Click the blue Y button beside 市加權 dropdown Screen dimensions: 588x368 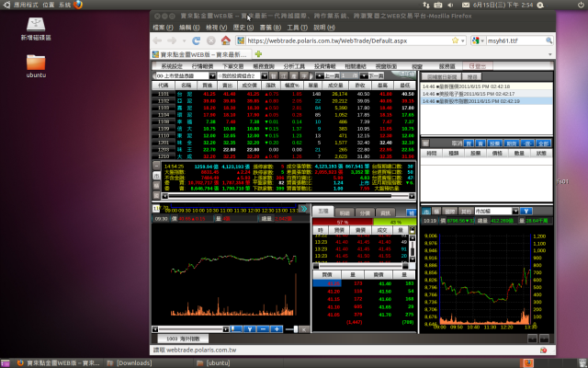click(x=526, y=211)
